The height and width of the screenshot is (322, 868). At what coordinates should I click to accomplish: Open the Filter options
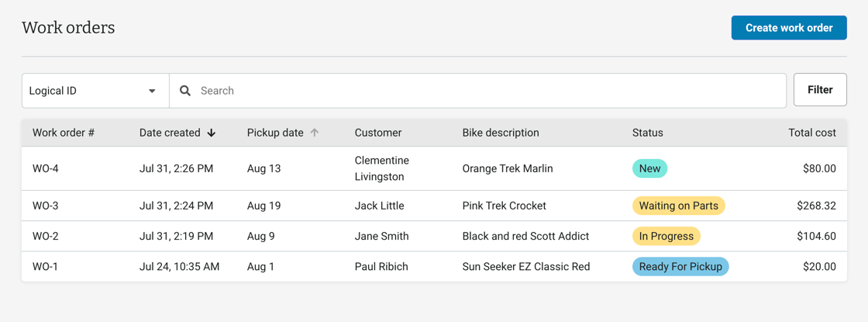tap(819, 90)
